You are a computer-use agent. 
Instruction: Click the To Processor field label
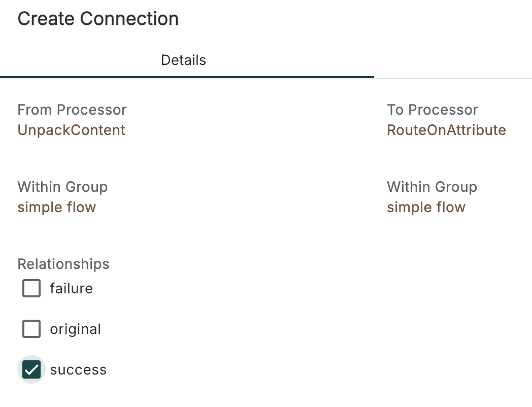(x=433, y=110)
